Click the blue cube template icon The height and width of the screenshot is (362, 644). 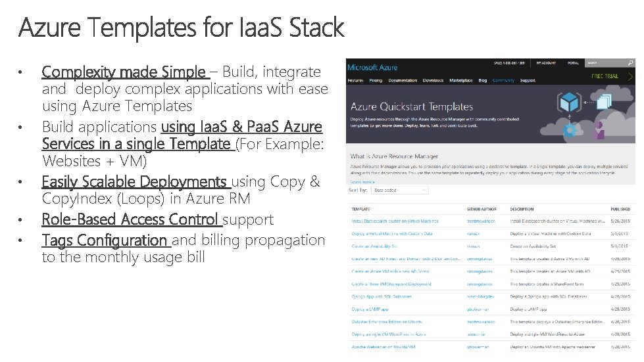(x=569, y=102)
